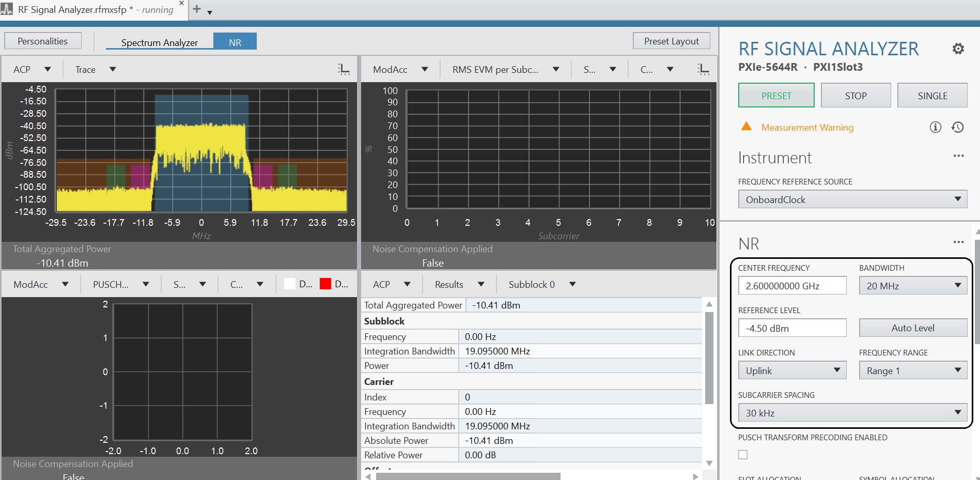Open the Link Direction Uplink dropdown
Screen dimensions: 980x480
tap(792, 370)
